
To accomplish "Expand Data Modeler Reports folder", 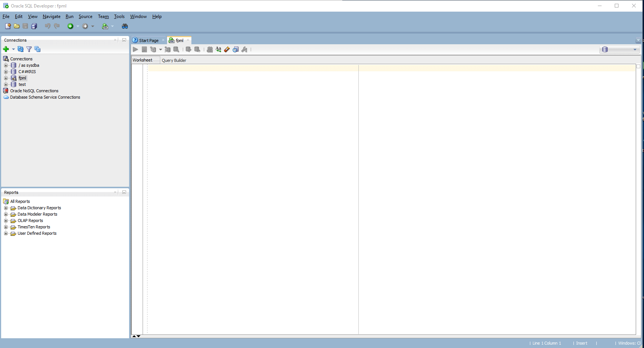I will pyautogui.click(x=6, y=214).
